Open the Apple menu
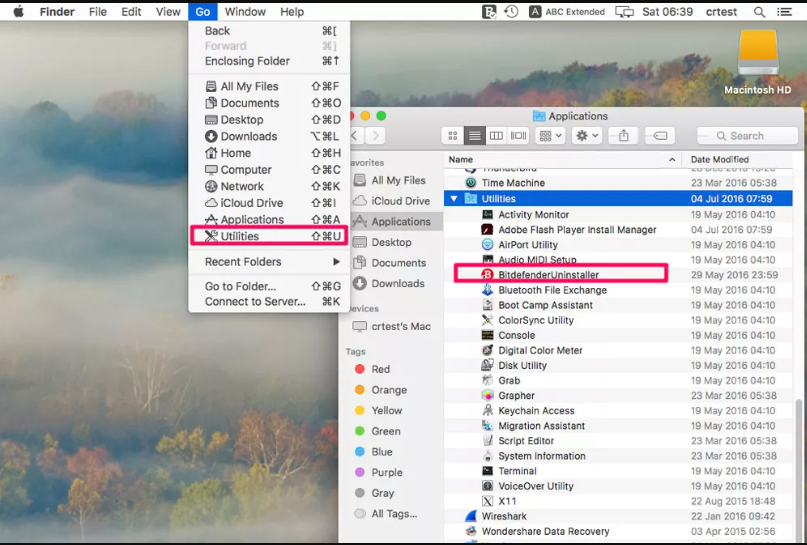 (x=19, y=11)
